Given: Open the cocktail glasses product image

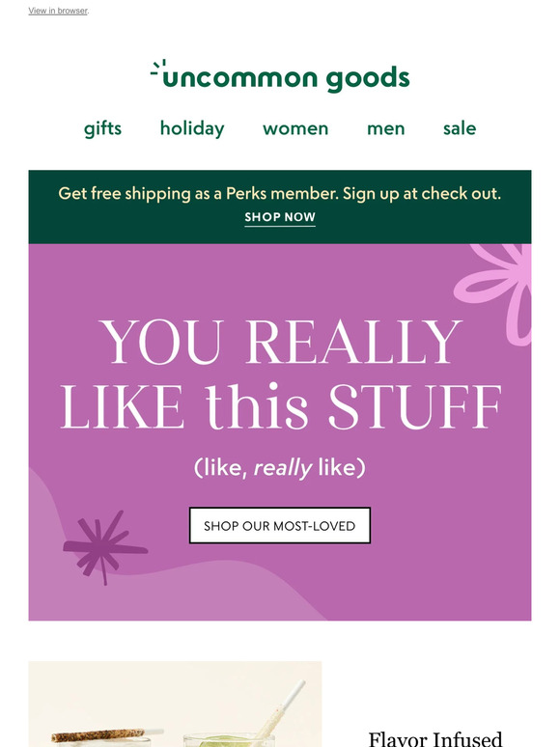Looking at the screenshot, I should 175,704.
